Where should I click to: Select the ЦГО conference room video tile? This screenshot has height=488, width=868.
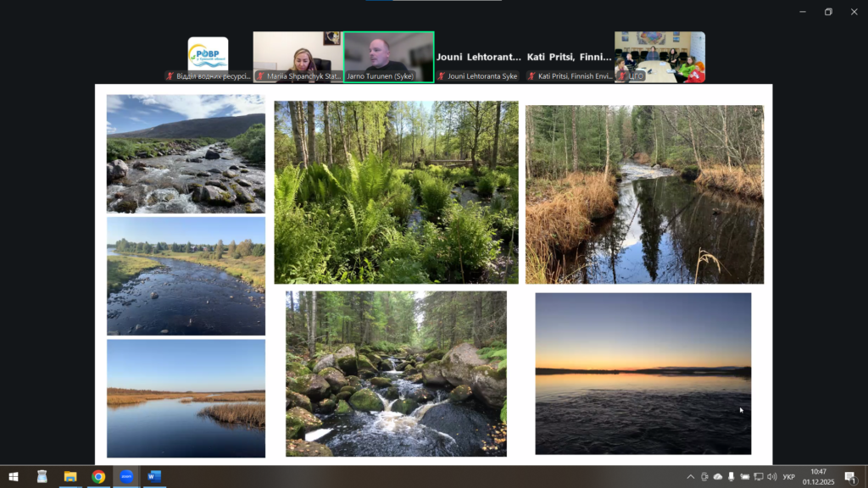pos(659,56)
